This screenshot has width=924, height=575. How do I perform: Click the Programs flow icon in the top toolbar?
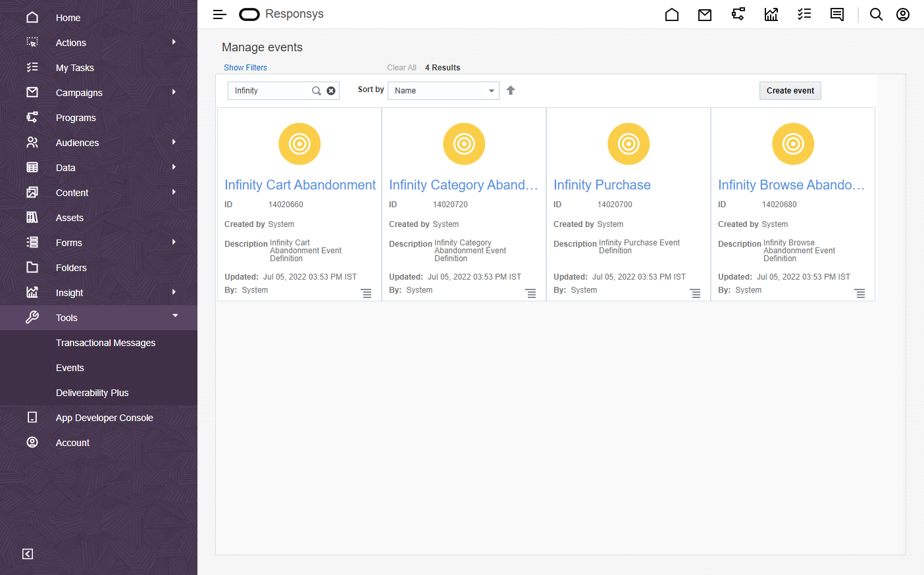[738, 14]
